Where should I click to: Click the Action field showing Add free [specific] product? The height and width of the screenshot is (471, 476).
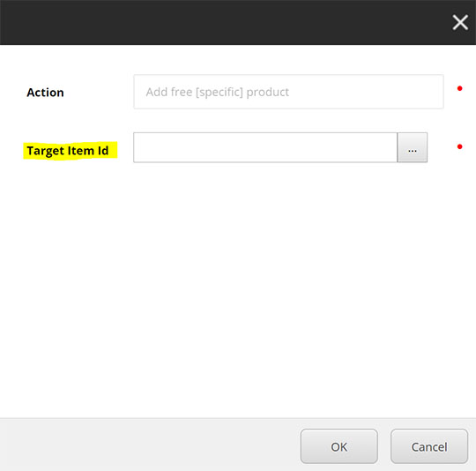[x=288, y=92]
